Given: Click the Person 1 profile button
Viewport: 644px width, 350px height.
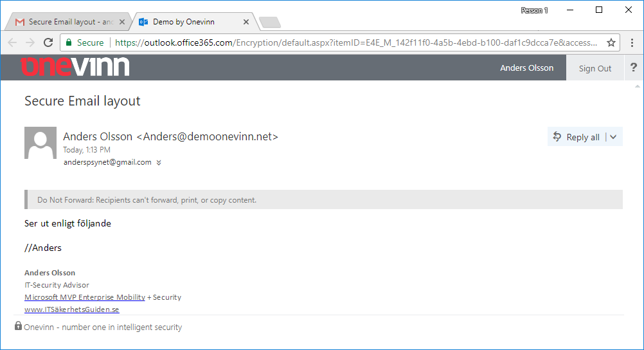Looking at the screenshot, I should click(534, 10).
